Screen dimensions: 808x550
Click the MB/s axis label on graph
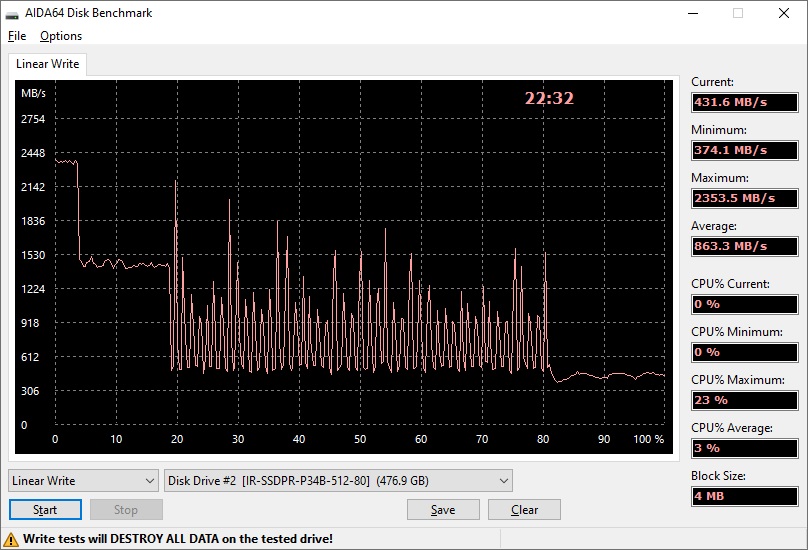click(x=33, y=93)
